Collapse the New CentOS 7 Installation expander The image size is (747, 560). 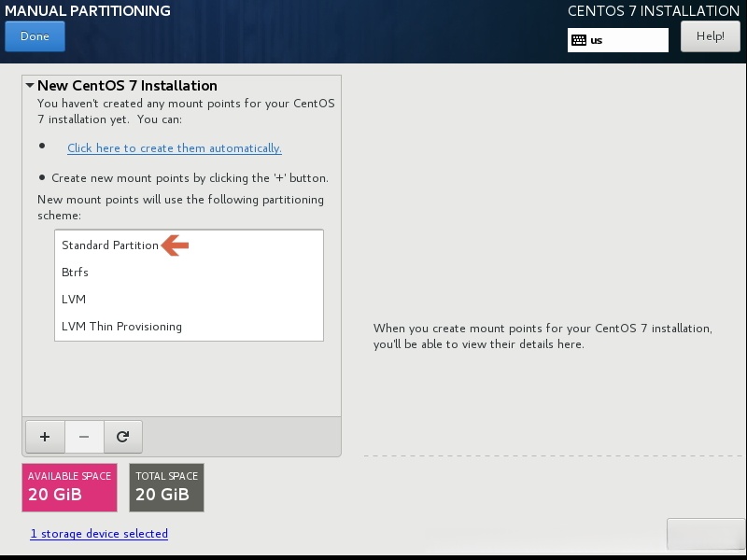click(30, 86)
